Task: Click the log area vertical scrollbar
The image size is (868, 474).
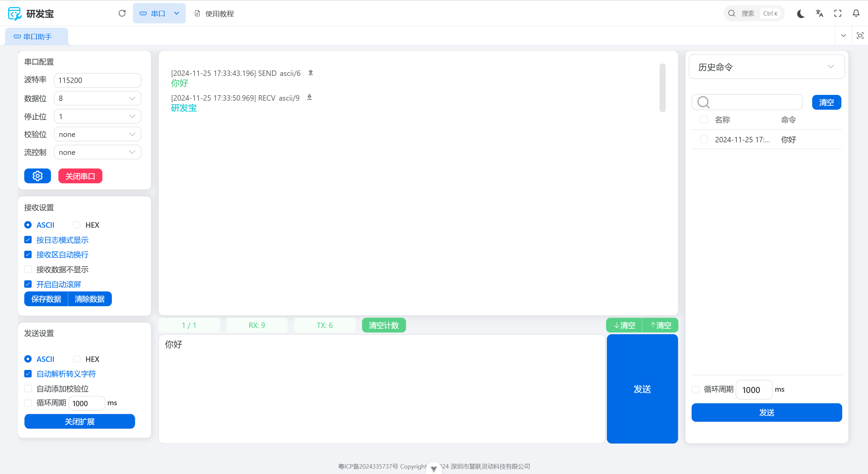Action: (662, 88)
